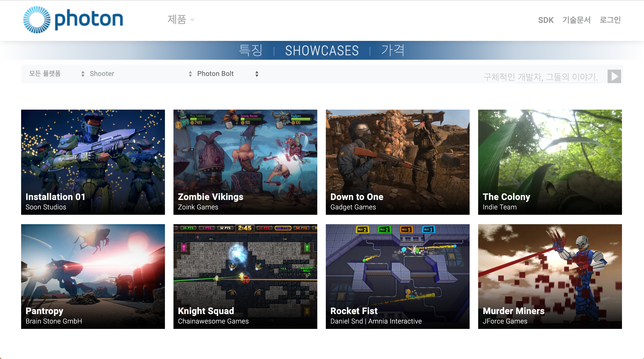Open The Colony showcase tile
644x359 pixels.
pos(550,162)
